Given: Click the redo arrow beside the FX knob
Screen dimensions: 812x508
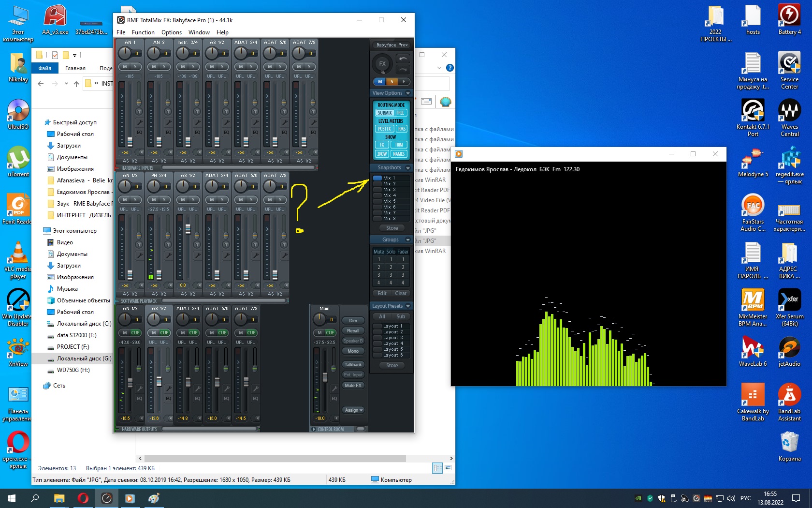Looking at the screenshot, I should pos(403,70).
